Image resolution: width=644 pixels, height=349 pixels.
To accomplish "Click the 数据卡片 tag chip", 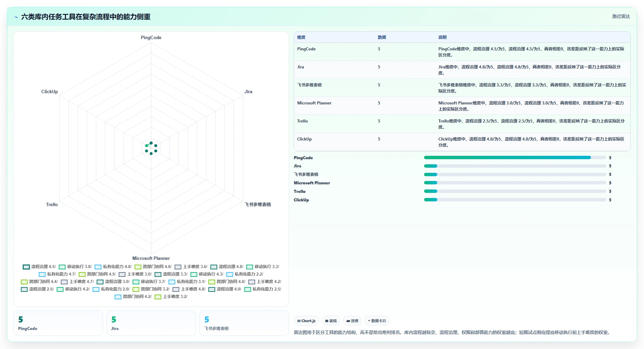I will point(377,321).
